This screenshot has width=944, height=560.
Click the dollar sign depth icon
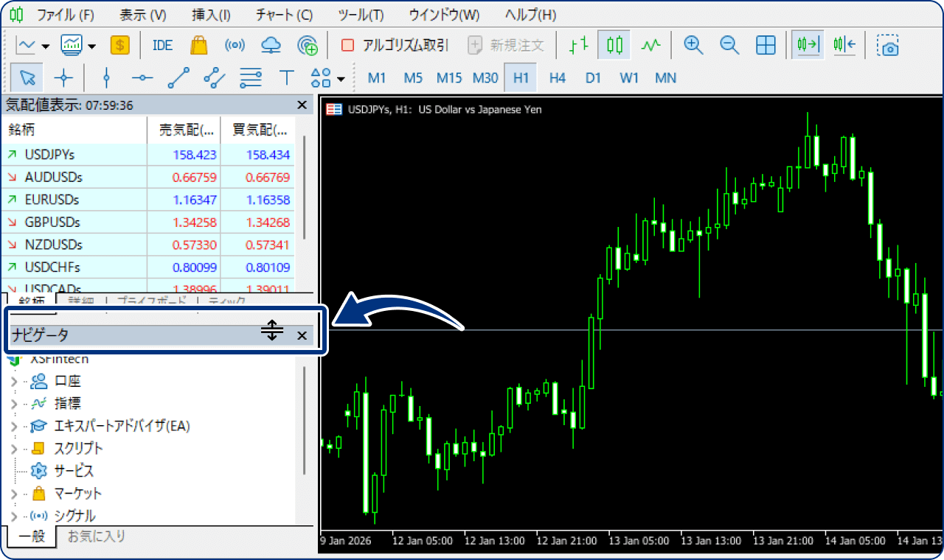click(x=119, y=46)
